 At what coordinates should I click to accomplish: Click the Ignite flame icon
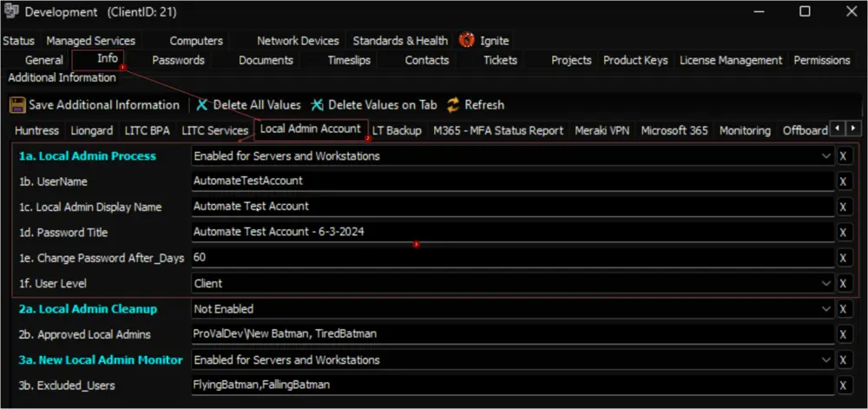click(x=467, y=41)
